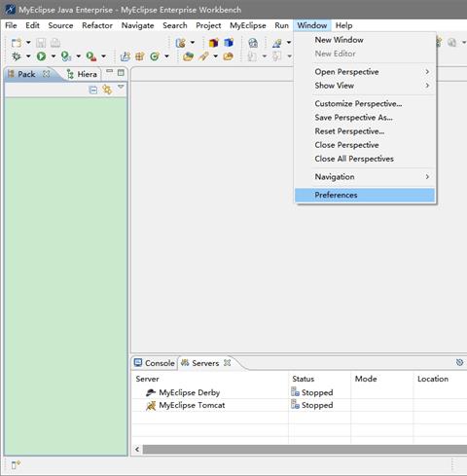The height and width of the screenshot is (476, 467).
Task: Click the Open Type folder icon
Action: click(x=188, y=56)
